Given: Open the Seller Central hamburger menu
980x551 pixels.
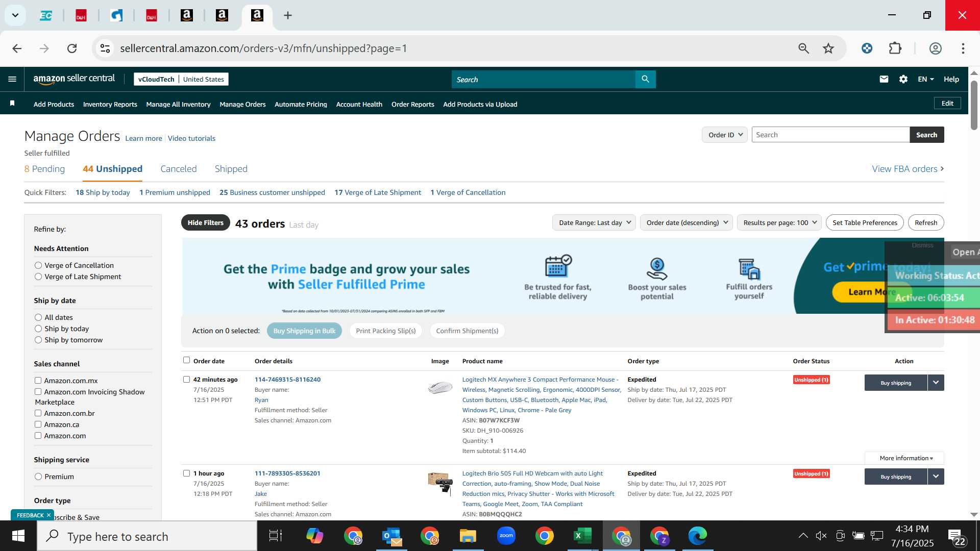Looking at the screenshot, I should pyautogui.click(x=12, y=79).
